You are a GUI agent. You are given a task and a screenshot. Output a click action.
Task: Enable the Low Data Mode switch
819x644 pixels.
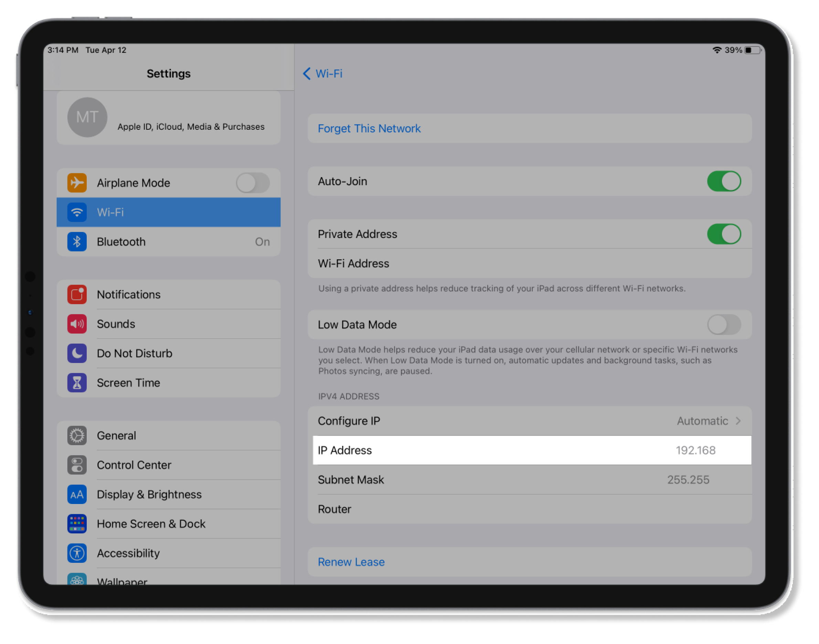pyautogui.click(x=724, y=325)
